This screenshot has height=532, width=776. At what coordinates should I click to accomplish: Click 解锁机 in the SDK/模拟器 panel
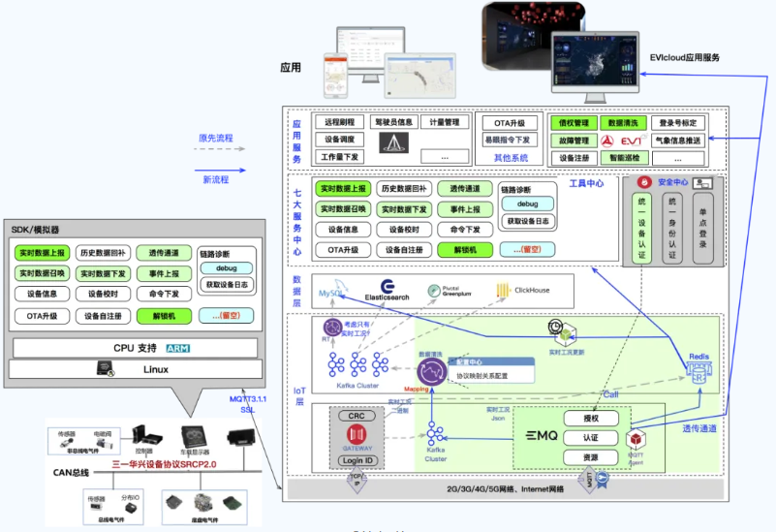click(x=164, y=316)
